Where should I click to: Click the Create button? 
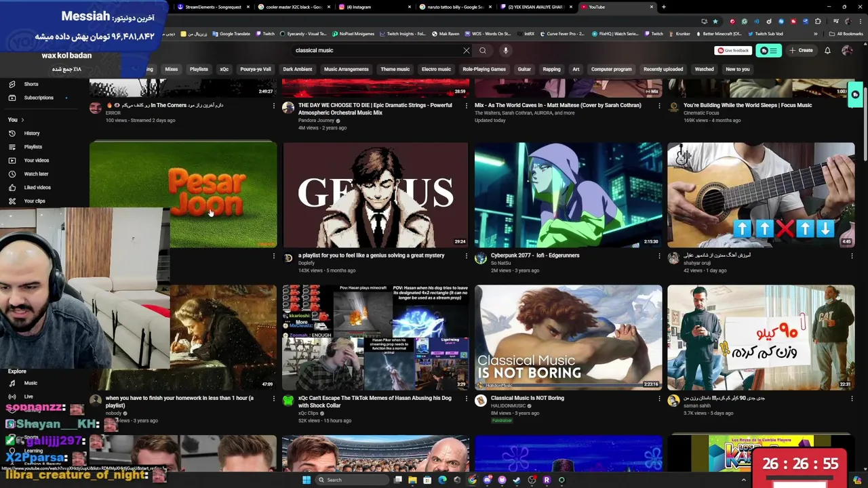pyautogui.click(x=801, y=50)
